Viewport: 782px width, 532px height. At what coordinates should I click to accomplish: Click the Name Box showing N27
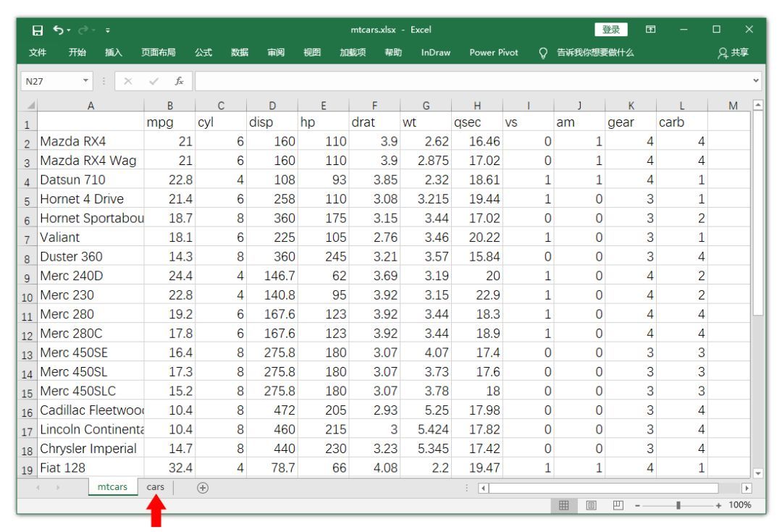51,81
